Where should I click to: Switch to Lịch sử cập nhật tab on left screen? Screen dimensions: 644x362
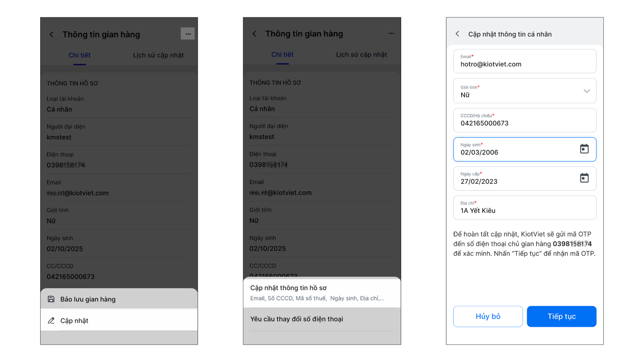pyautogui.click(x=158, y=55)
